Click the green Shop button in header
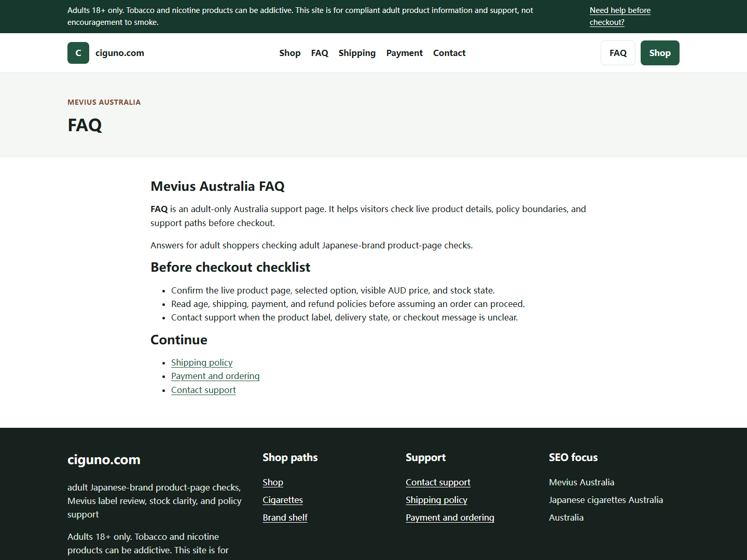The image size is (747, 560). click(x=660, y=53)
